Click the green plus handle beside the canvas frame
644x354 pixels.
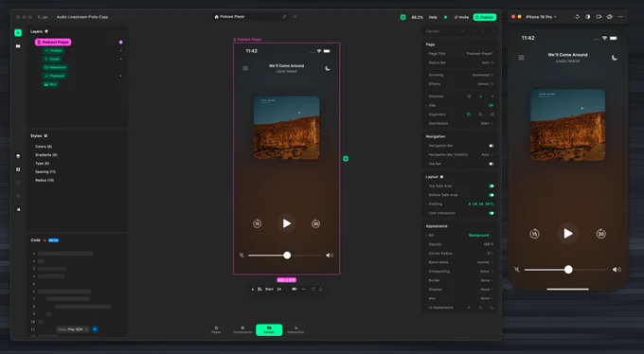(346, 158)
